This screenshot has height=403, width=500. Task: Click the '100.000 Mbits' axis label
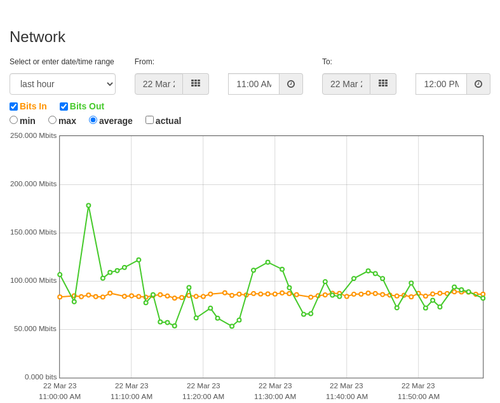pos(33,281)
